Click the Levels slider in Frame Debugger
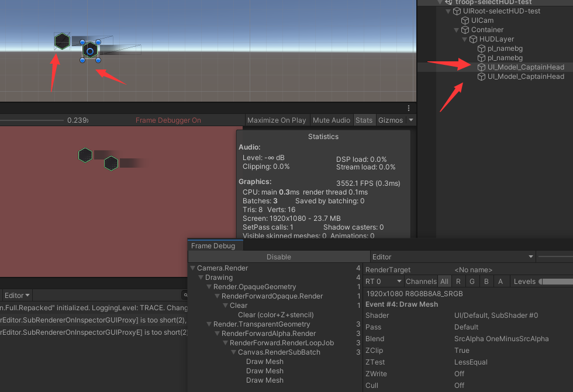The image size is (573, 392). click(x=555, y=282)
